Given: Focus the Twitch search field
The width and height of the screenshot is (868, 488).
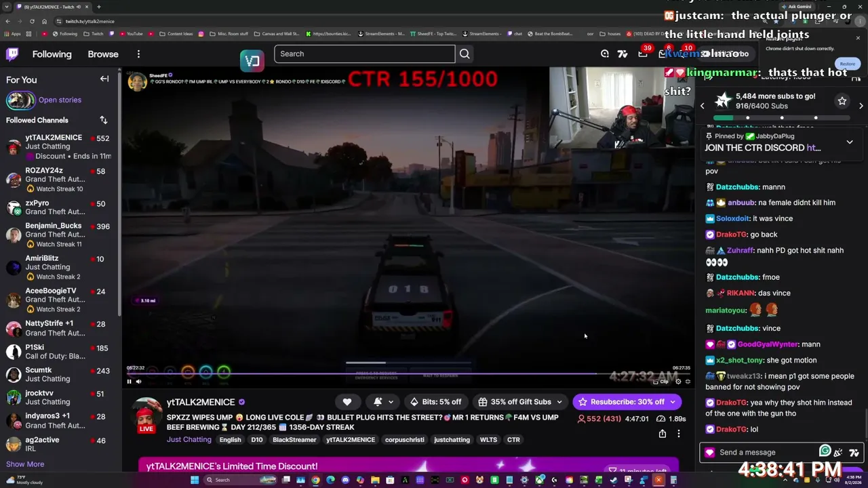Looking at the screenshot, I should pos(364,54).
